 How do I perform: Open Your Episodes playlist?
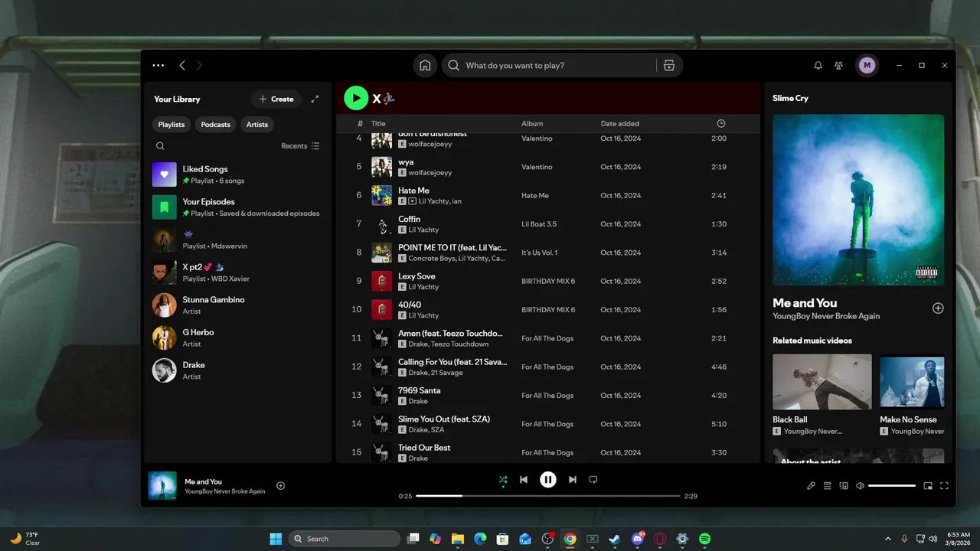tap(237, 207)
